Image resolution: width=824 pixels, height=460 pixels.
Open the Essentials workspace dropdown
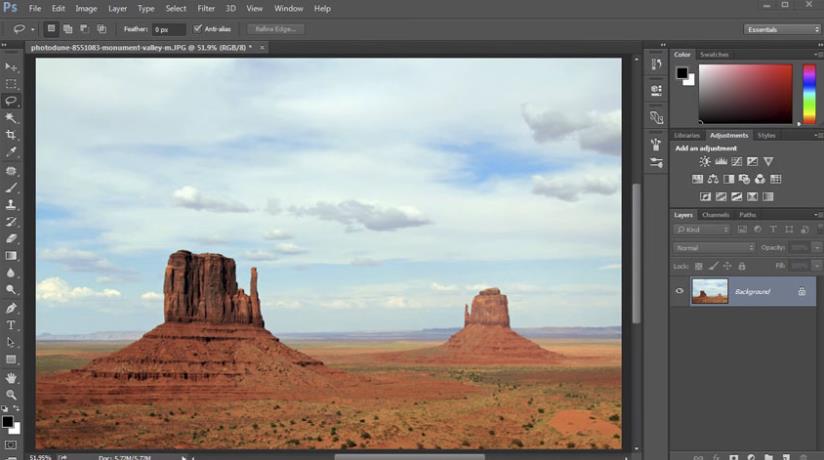coord(782,29)
